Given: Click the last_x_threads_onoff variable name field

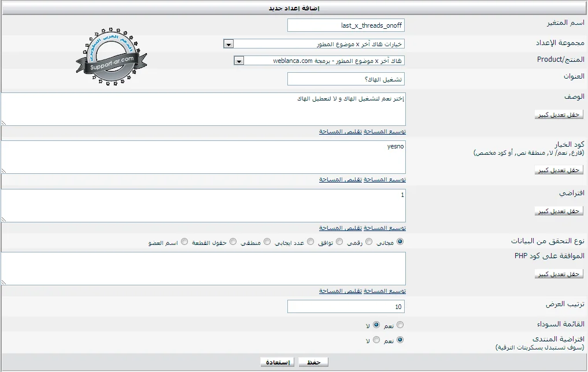Looking at the screenshot, I should pos(345,25).
